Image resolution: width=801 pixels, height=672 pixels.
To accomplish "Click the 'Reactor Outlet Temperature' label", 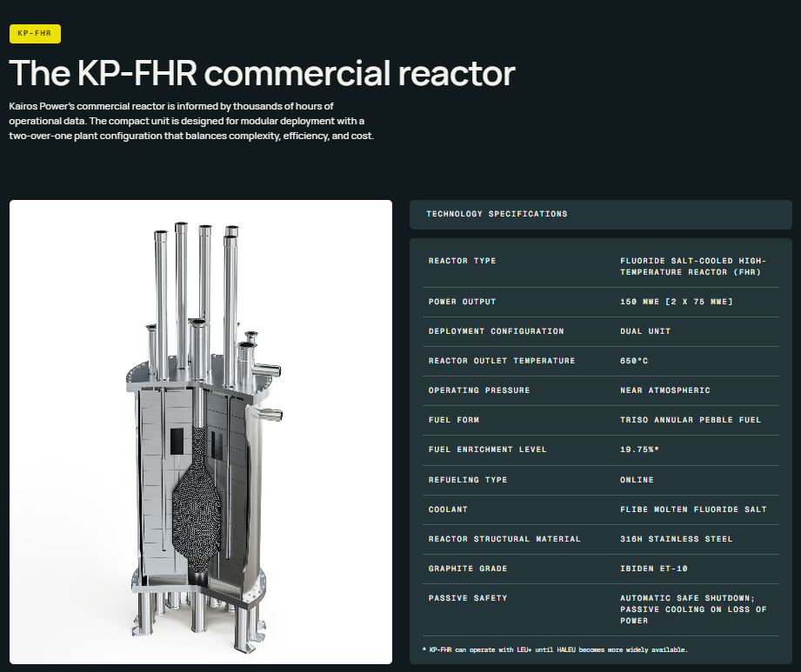I will coord(502,361).
